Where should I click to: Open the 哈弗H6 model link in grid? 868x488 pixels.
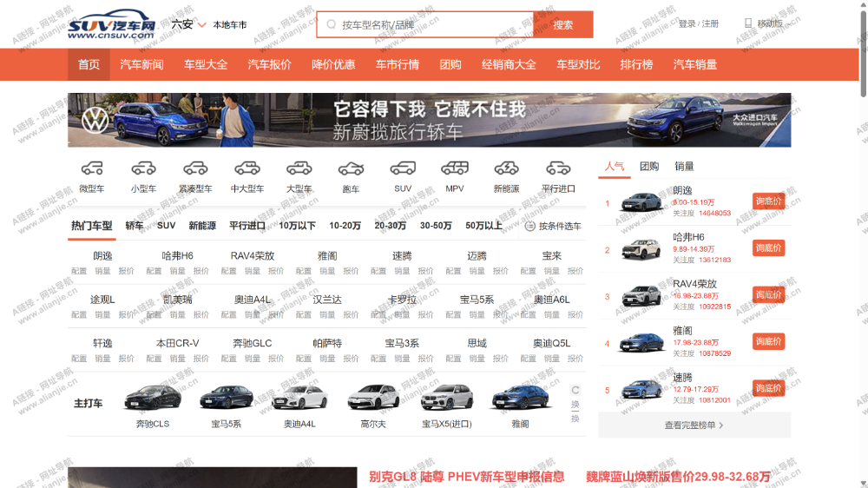point(178,256)
